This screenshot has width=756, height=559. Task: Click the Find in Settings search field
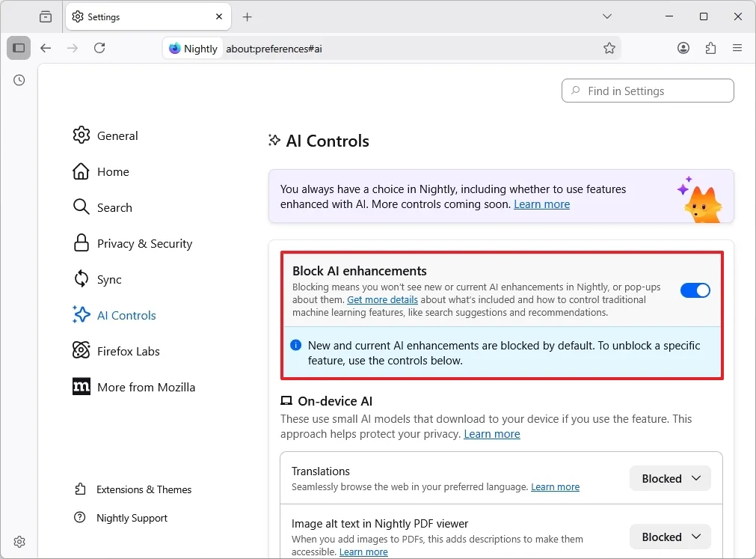(x=648, y=91)
